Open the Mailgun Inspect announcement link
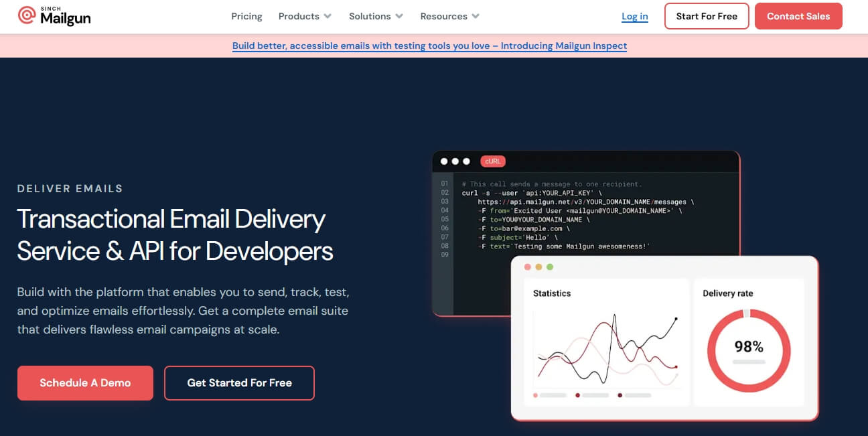 click(429, 46)
